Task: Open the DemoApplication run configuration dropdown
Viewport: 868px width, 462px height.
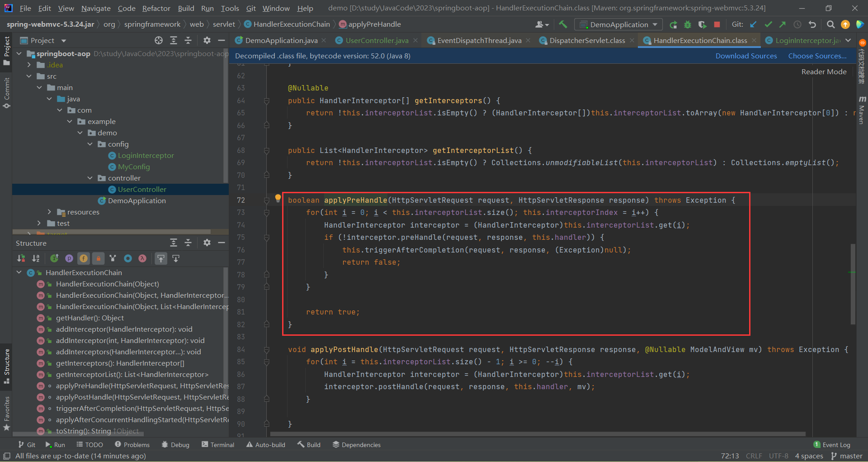Action: click(618, 24)
